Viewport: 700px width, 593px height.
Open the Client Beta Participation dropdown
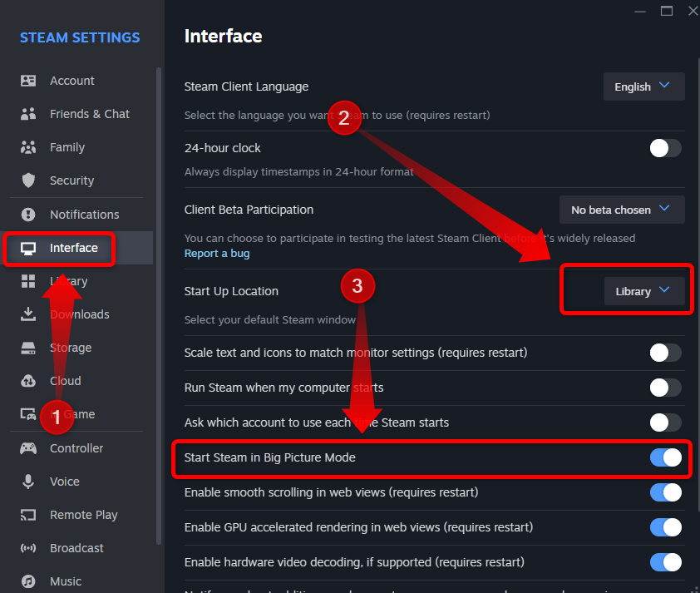pos(622,210)
